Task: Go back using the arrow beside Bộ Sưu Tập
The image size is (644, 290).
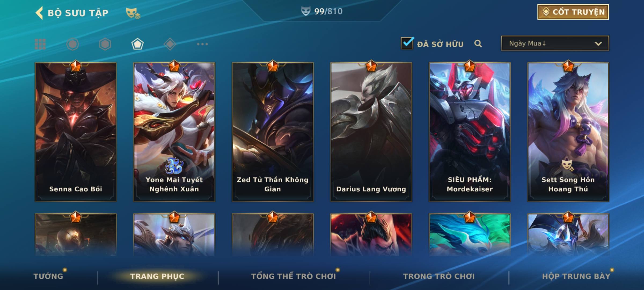Action: (x=39, y=13)
